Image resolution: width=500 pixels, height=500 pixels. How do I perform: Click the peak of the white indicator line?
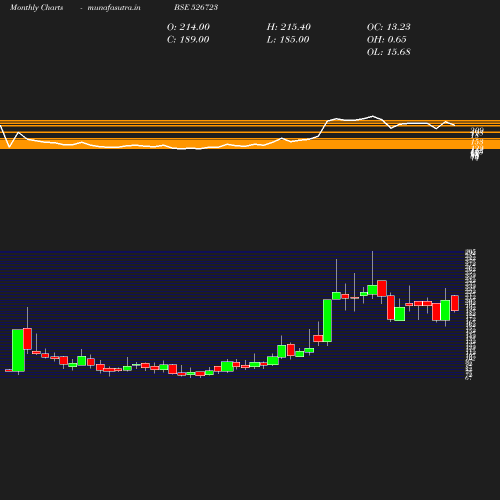pos(373,116)
